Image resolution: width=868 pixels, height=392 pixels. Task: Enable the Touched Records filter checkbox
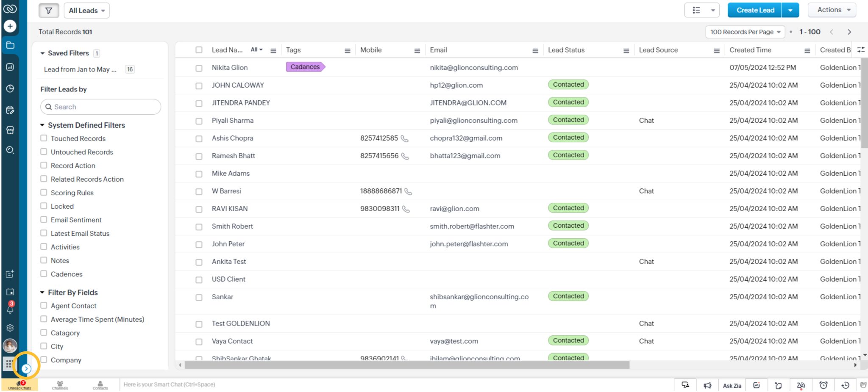(44, 138)
